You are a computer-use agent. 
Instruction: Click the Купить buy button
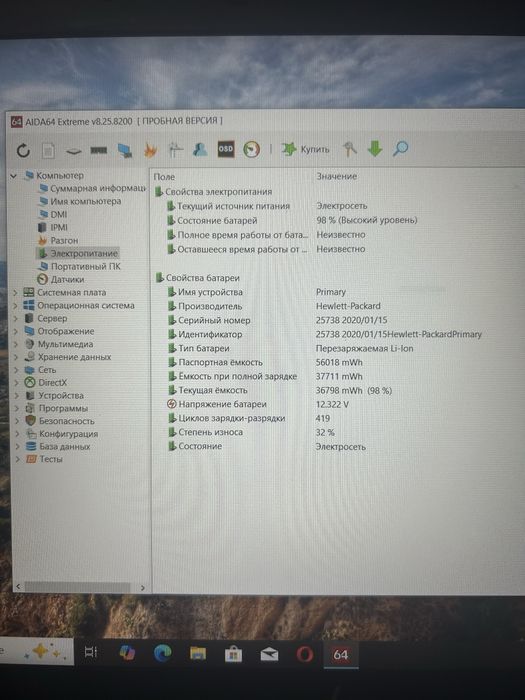[306, 149]
